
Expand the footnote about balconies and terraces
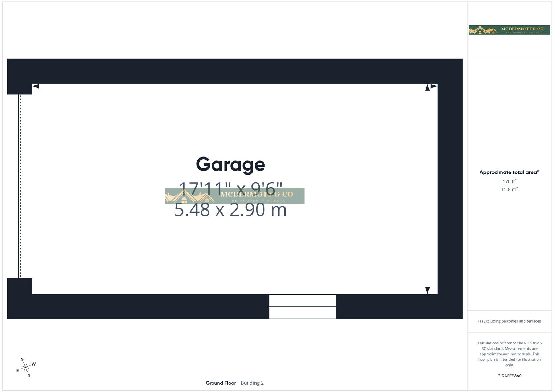click(x=509, y=321)
